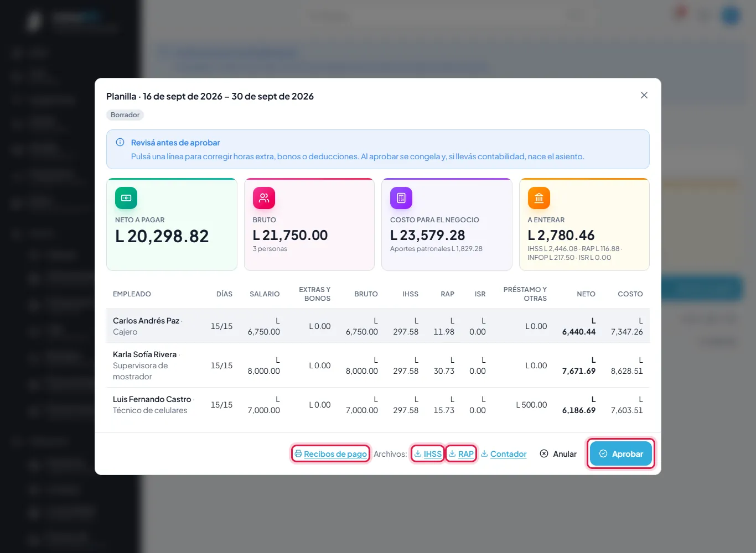Screen dimensions: 756x553
Task: Click the EMPLEADO column header
Action: (x=132, y=294)
